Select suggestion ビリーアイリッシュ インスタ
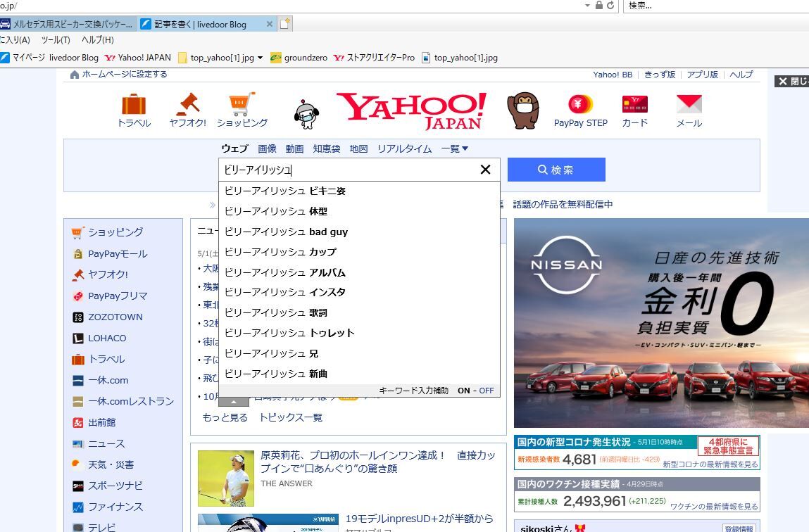The width and height of the screenshot is (809, 532). (x=360, y=292)
